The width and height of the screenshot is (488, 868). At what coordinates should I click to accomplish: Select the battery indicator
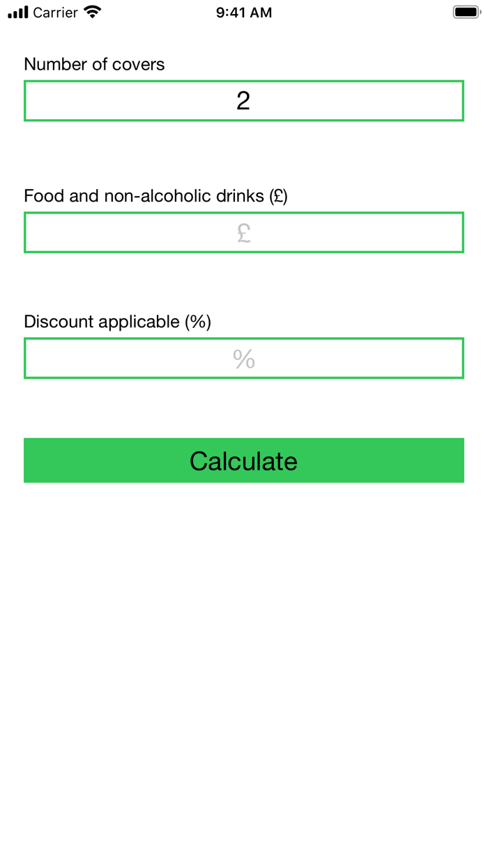(466, 12)
